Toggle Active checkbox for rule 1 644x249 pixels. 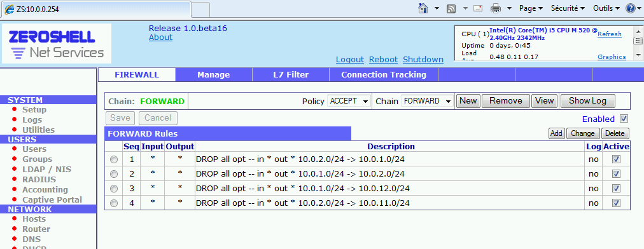point(616,159)
